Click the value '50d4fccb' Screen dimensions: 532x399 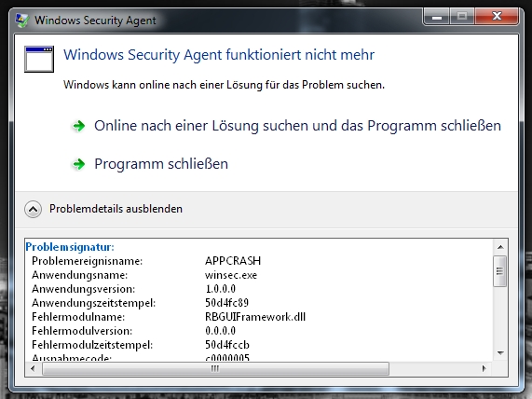[227, 345]
